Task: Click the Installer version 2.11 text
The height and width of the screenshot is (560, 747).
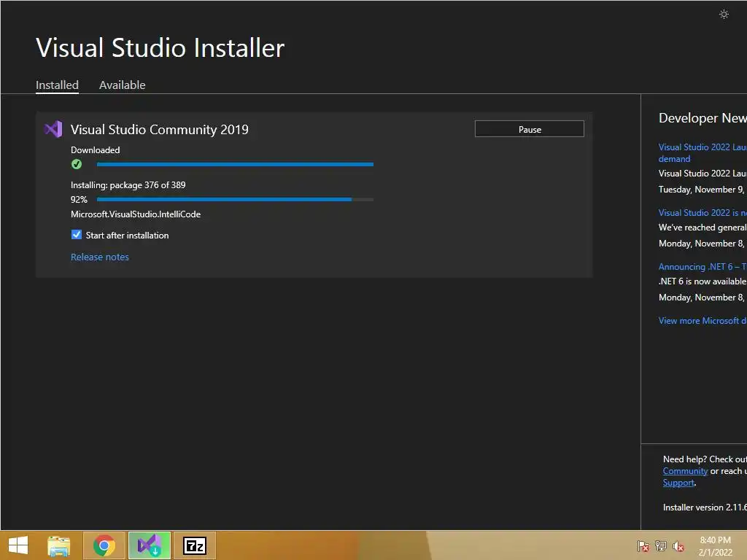Action: (x=705, y=507)
